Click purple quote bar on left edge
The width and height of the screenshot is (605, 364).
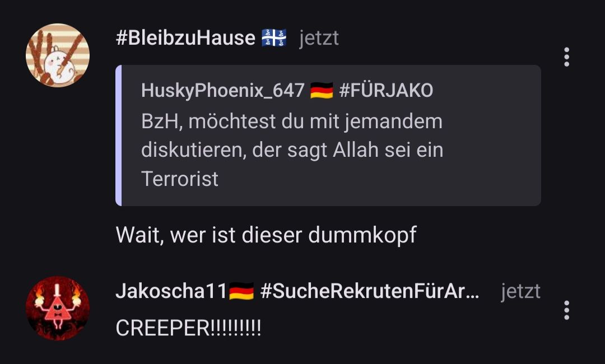pos(118,136)
